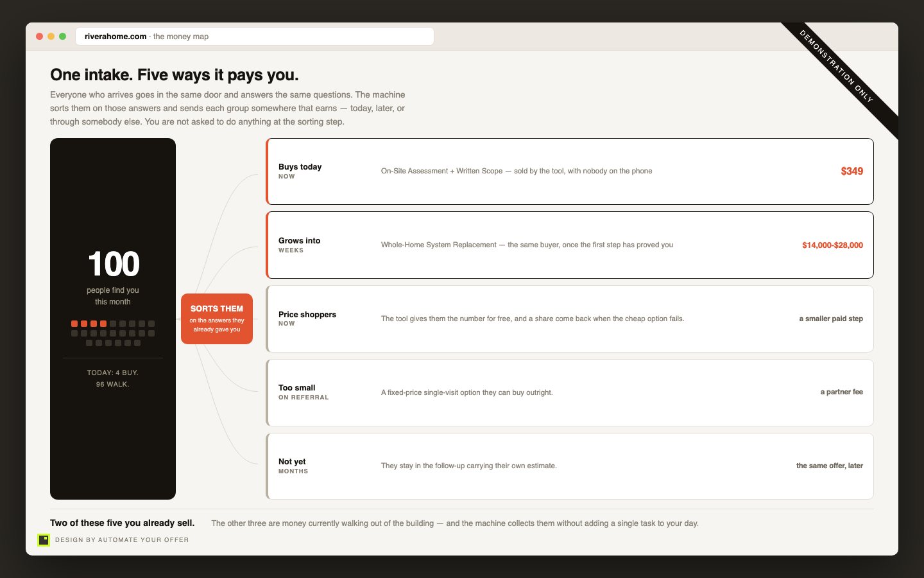Click the yellow window dot
The height and width of the screenshot is (578, 924).
click(x=51, y=37)
